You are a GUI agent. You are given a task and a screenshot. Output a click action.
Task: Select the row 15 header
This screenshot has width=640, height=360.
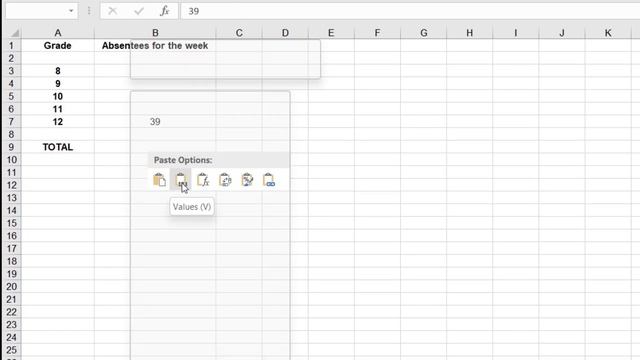pos(11,223)
